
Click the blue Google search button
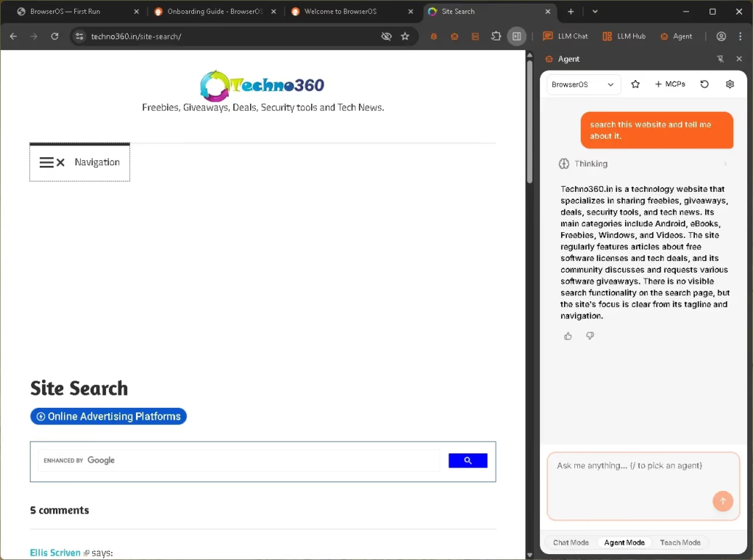pos(468,461)
